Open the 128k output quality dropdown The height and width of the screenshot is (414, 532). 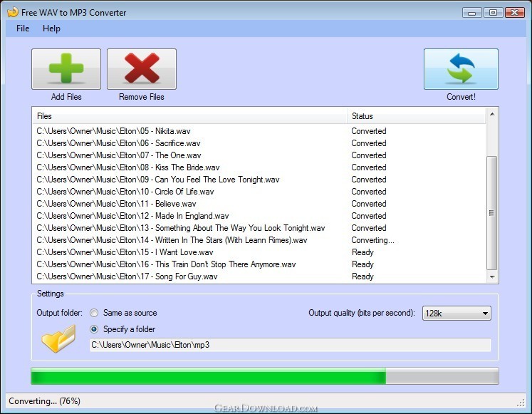coord(457,314)
